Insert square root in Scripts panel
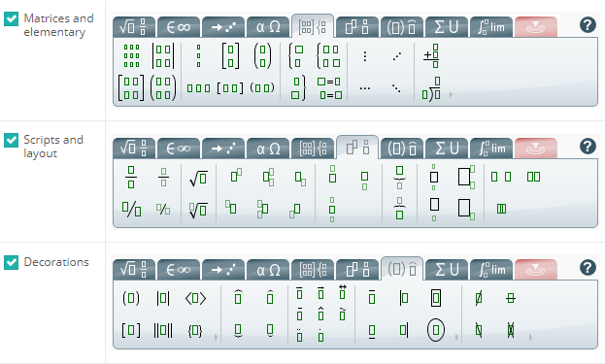Image resolution: width=605 pixels, height=364 pixels. (198, 178)
